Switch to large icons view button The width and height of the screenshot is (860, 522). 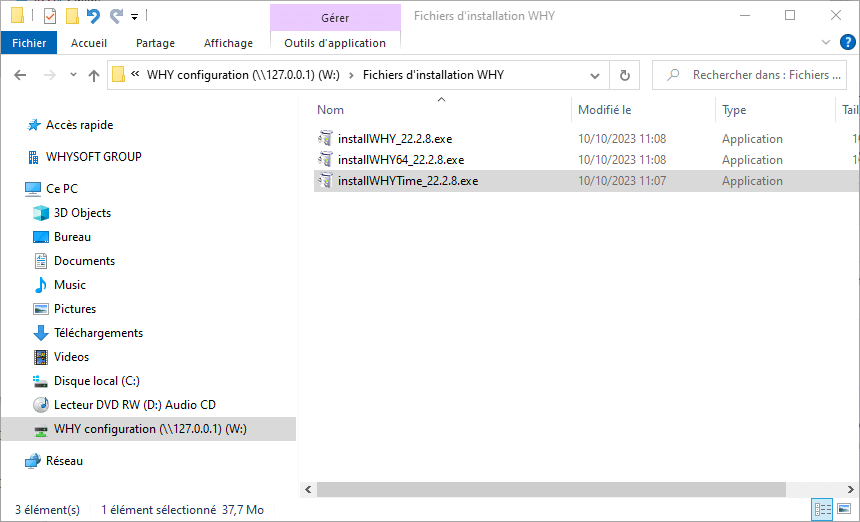[846, 510]
